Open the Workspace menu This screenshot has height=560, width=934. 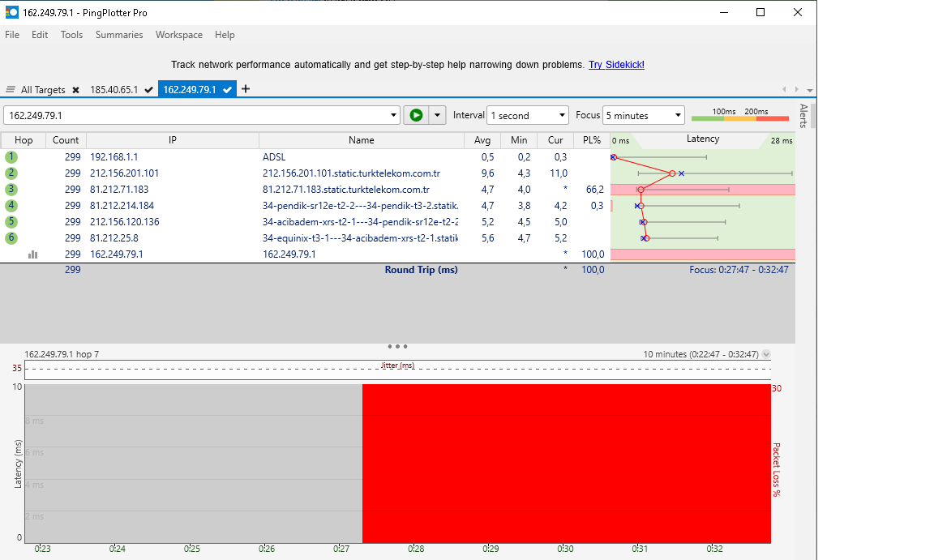178,35
